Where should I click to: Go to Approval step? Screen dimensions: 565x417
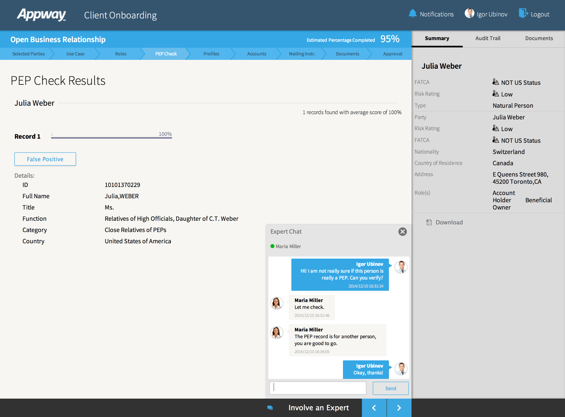(x=392, y=54)
